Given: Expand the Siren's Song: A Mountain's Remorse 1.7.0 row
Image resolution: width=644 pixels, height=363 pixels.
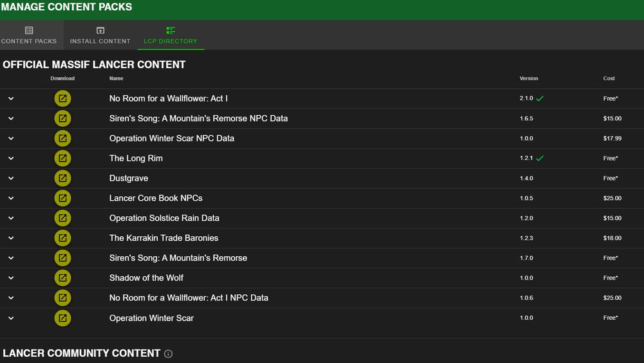Looking at the screenshot, I should 11,258.
